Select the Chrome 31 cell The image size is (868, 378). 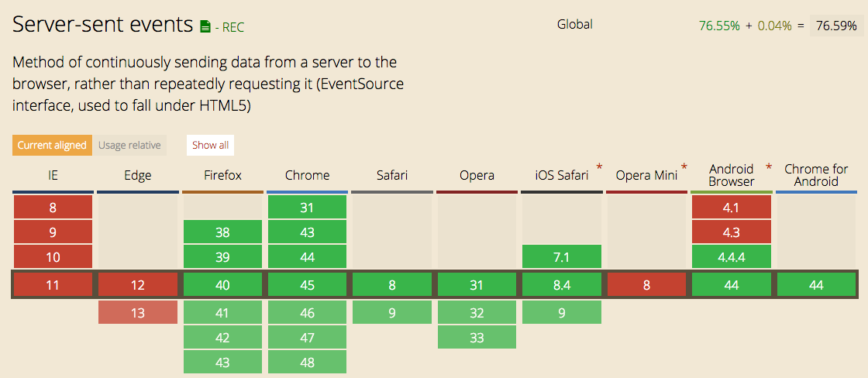point(307,208)
